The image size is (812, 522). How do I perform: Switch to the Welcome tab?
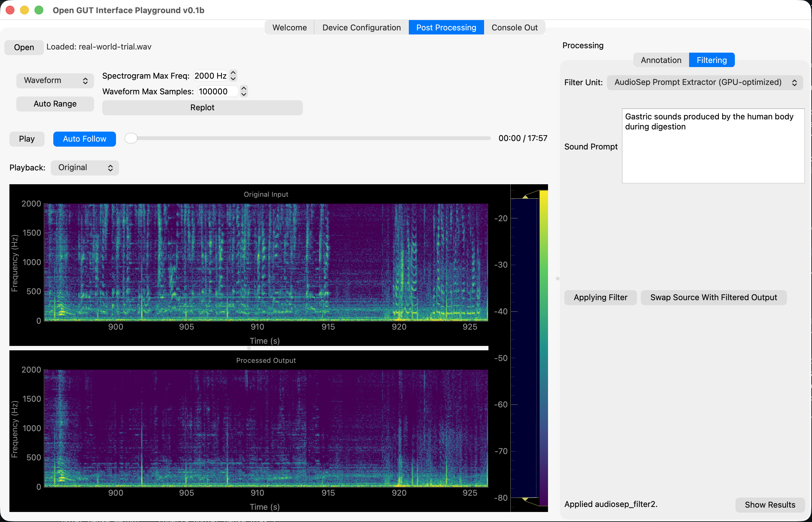[289, 28]
